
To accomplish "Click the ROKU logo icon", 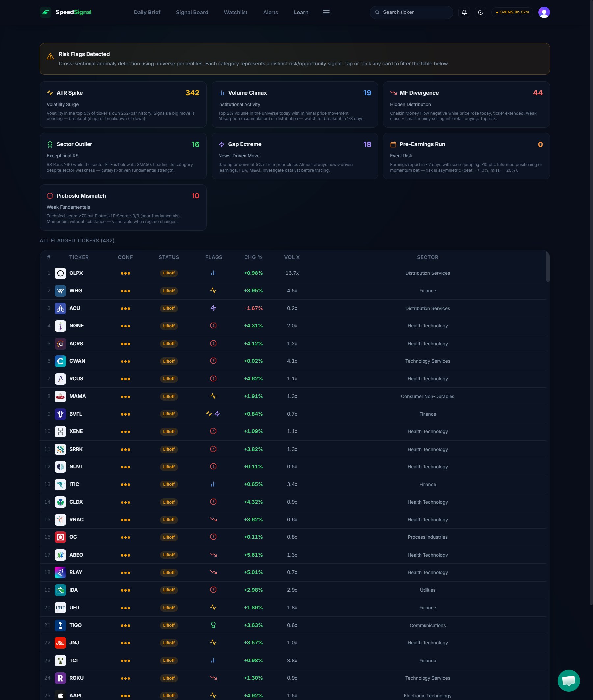I will coord(60,678).
